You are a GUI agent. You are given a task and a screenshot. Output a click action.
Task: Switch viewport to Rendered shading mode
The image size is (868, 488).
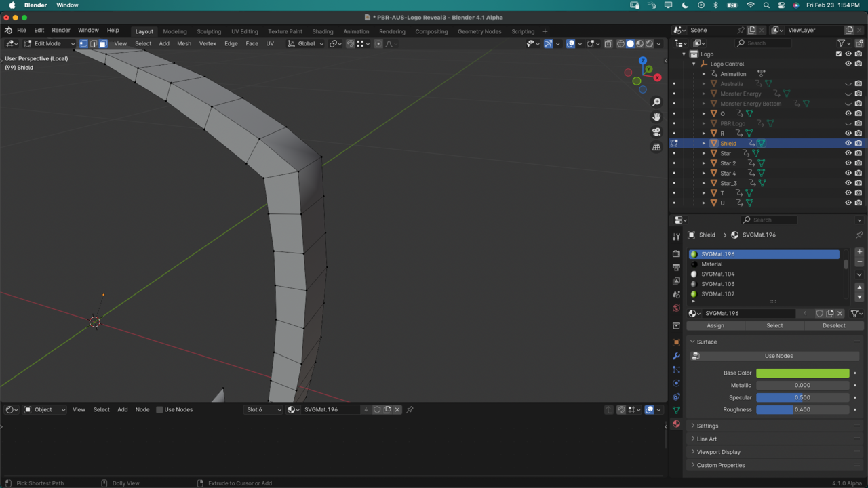pos(650,43)
